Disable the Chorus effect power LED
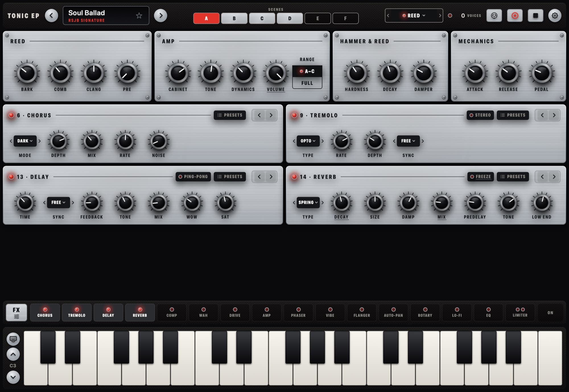Image resolution: width=569 pixels, height=392 pixels. click(11, 115)
